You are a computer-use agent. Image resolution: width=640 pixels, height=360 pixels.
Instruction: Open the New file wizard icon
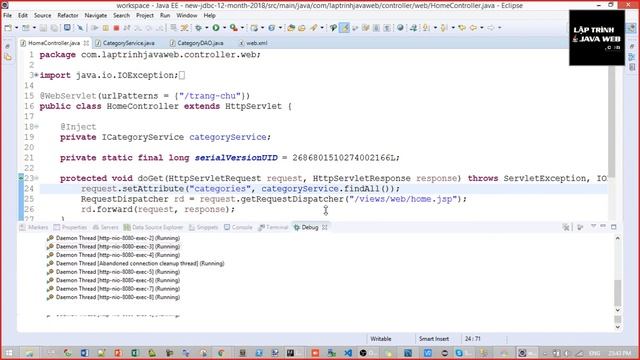(8, 28)
